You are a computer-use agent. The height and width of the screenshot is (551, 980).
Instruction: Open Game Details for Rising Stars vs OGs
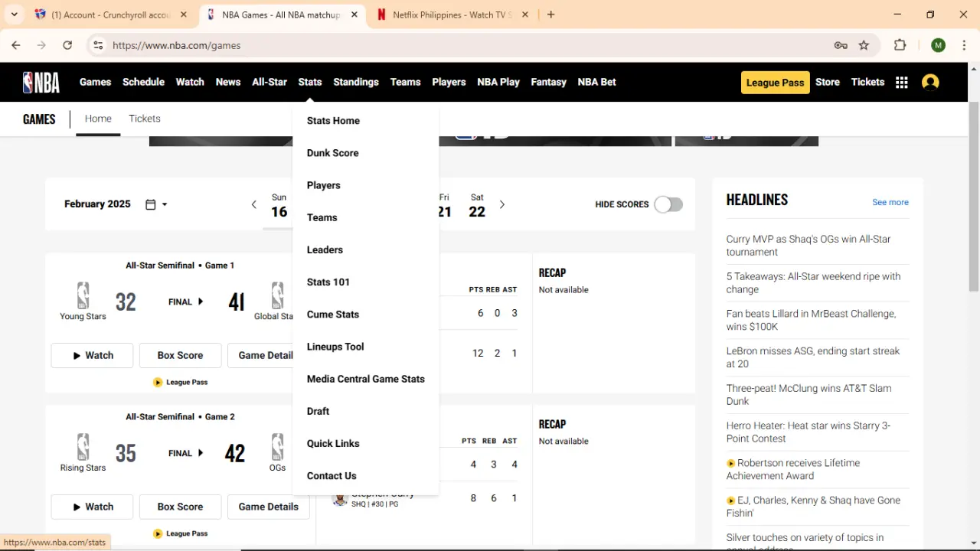pos(268,507)
